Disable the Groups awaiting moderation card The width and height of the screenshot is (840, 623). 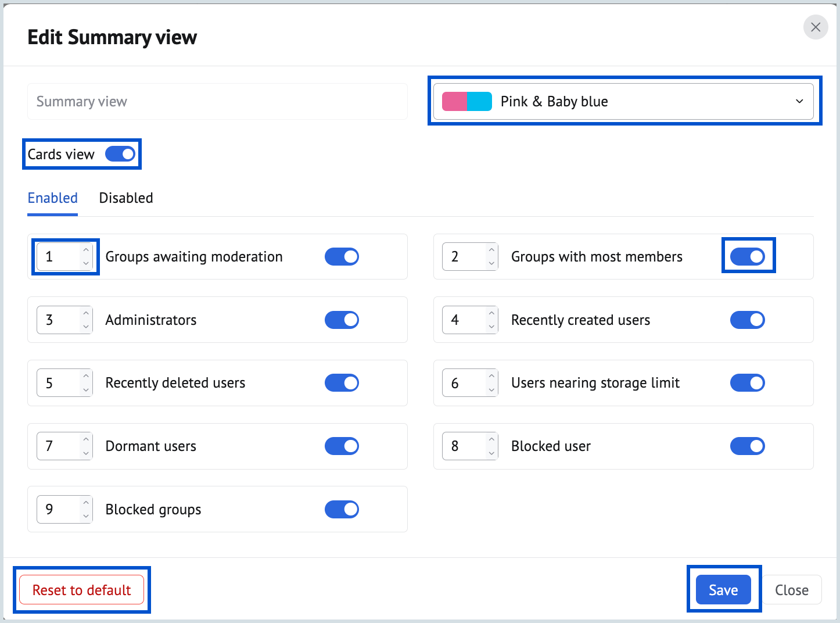point(342,256)
